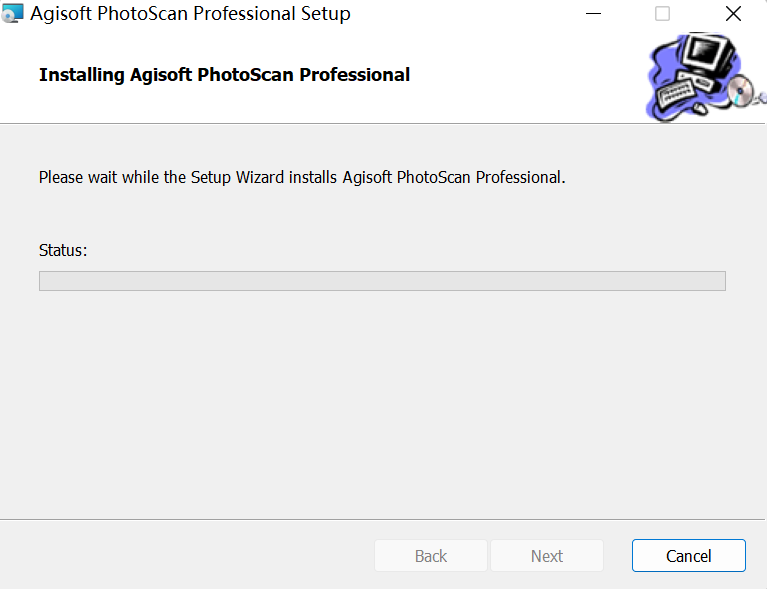Click the empty title bar space left of minimize

tap(460, 14)
